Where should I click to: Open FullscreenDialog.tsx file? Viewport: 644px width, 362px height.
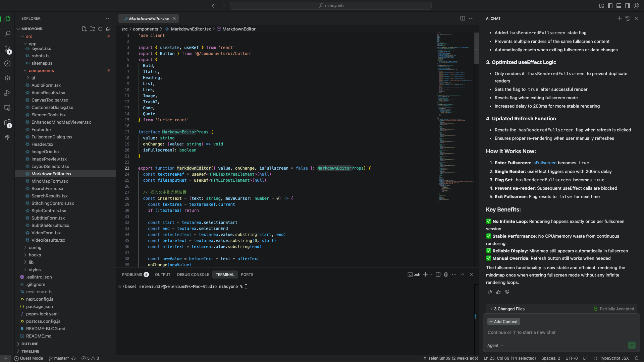click(x=52, y=137)
